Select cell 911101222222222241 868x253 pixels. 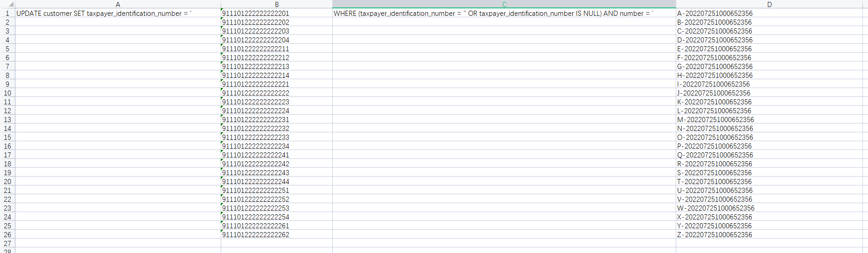point(277,155)
